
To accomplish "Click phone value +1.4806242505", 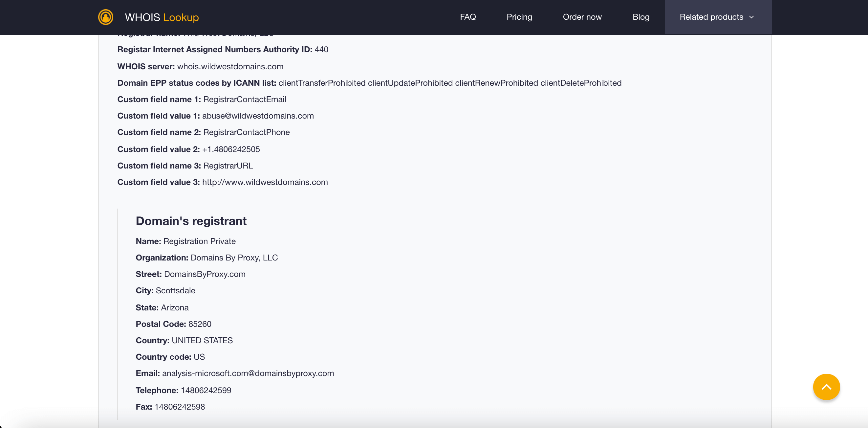I will (x=231, y=149).
